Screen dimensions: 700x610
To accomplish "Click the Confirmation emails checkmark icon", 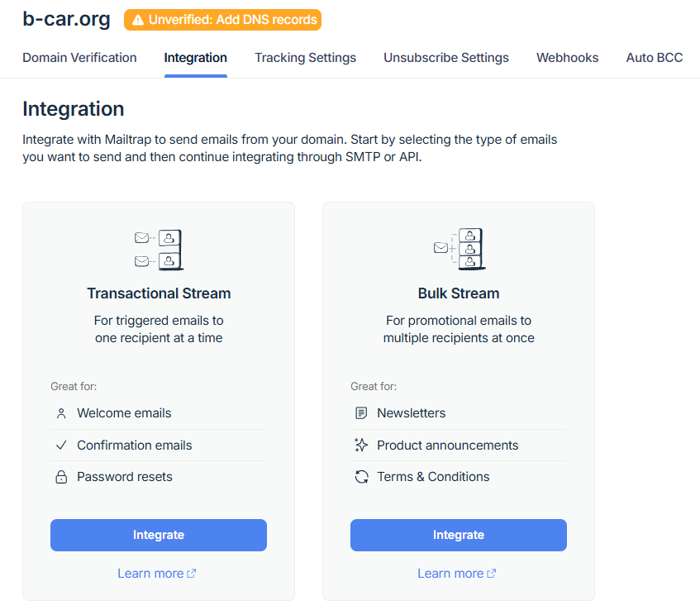I will coord(61,445).
